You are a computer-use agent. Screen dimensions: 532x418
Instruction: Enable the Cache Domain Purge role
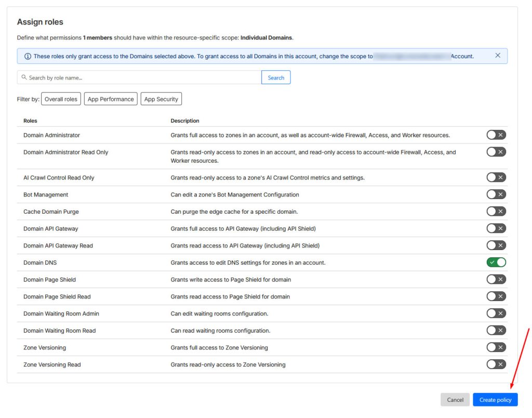coord(496,212)
